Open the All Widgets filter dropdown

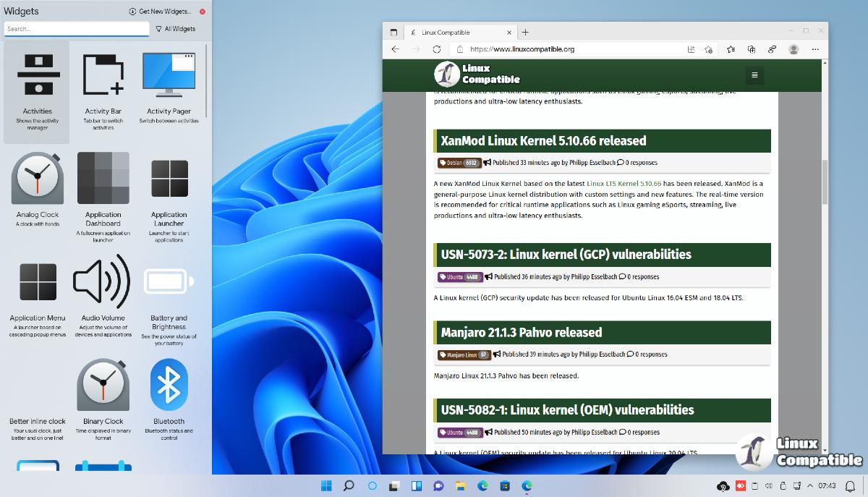(x=176, y=29)
